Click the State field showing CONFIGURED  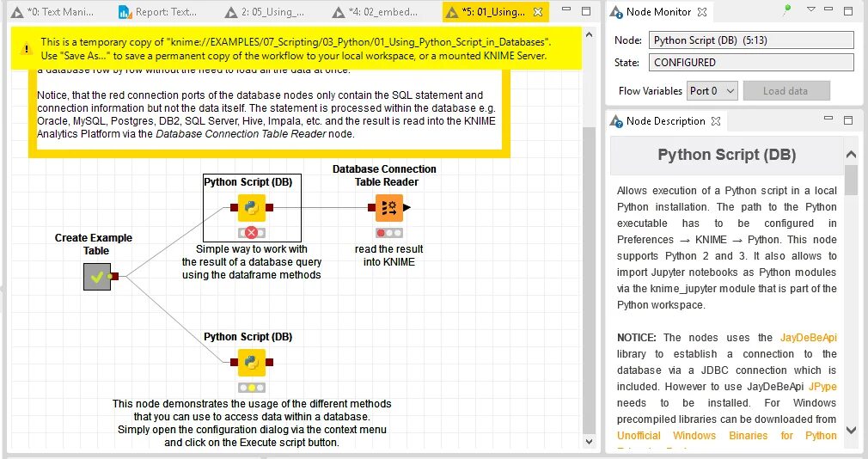coord(751,63)
